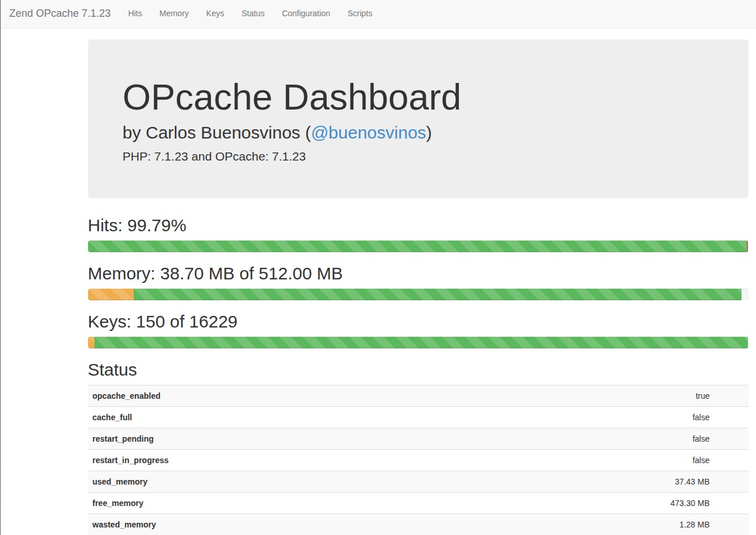Viewport: 756px width, 535px height.
Task: Select the opcache_enabled status row
Action: (126, 396)
